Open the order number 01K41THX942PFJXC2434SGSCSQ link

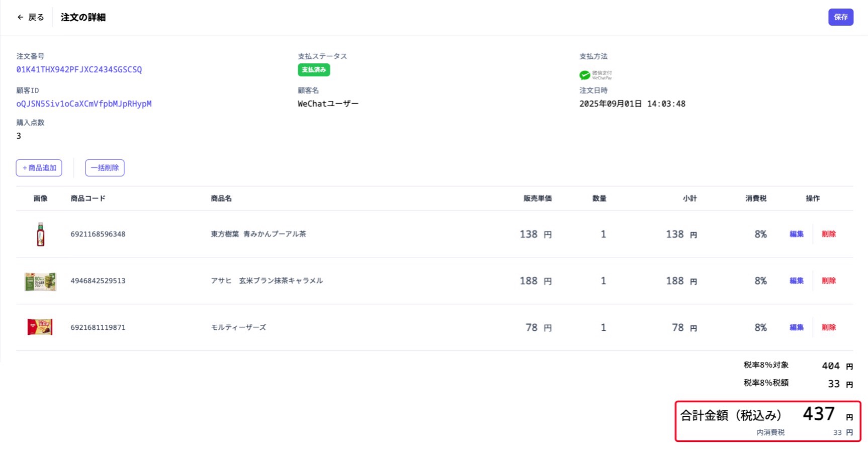pyautogui.click(x=78, y=69)
